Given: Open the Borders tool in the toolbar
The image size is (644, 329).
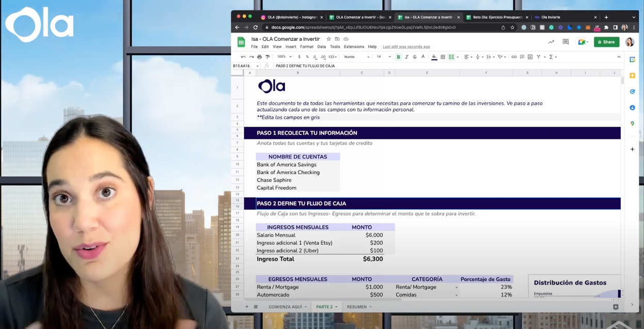Looking at the screenshot, I should (x=443, y=57).
